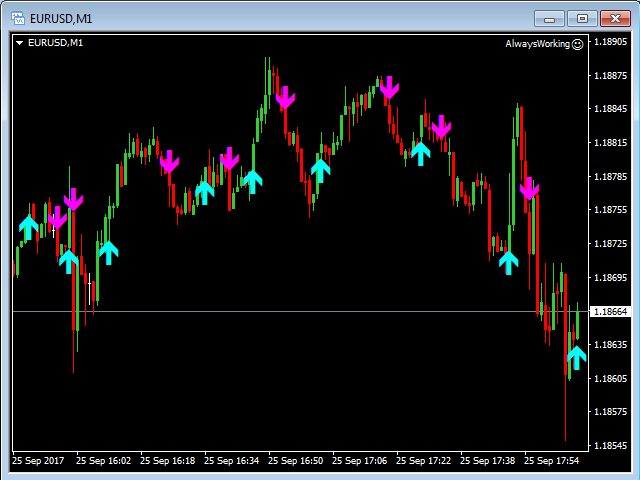Select the magenta sell arrow near 16:34 at 1.18800
The width and height of the screenshot is (640, 480).
[229, 158]
